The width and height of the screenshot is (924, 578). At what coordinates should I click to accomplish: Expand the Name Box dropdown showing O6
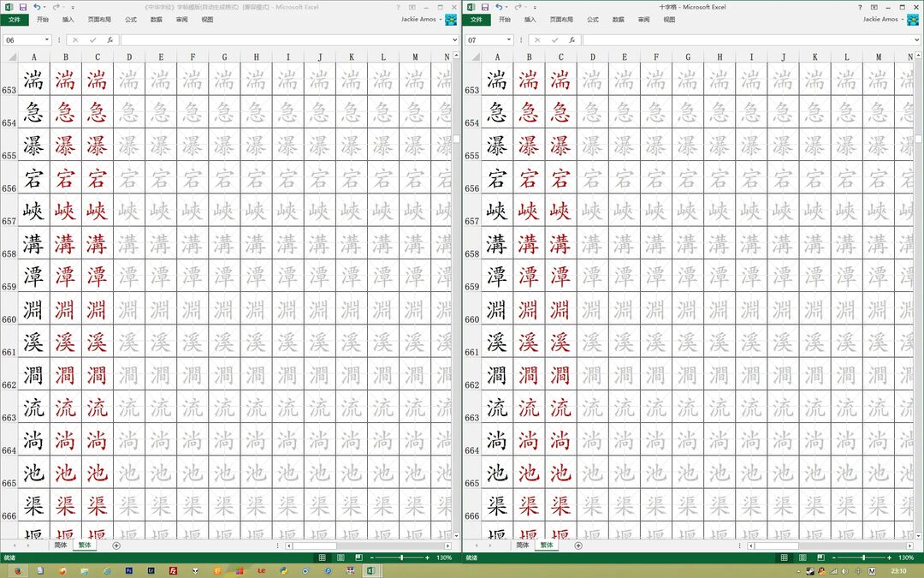click(47, 40)
